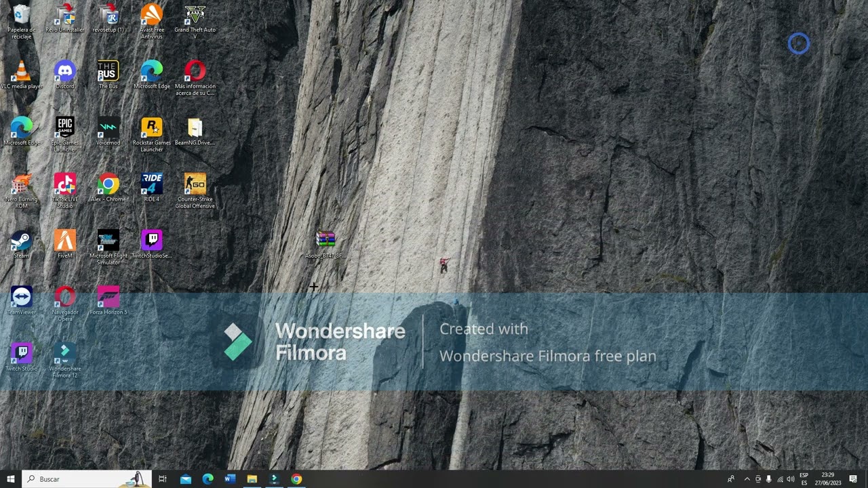The image size is (868, 488).
Task: Select Counter-Strike Global Offensive shortcut
Action: (195, 190)
